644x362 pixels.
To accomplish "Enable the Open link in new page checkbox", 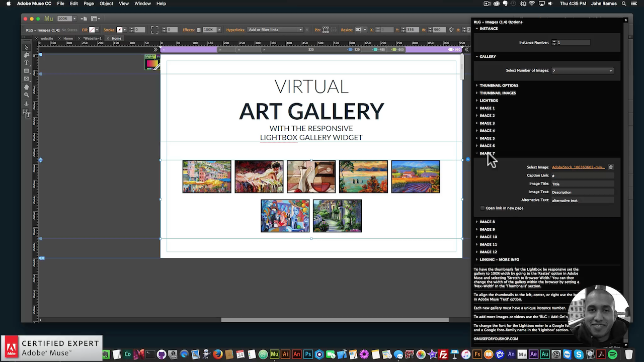I will (482, 208).
